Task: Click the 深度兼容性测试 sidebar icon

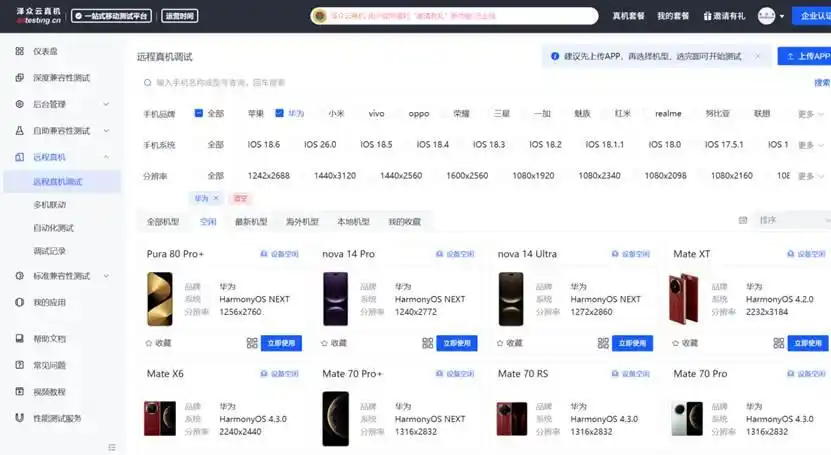Action: [20, 78]
